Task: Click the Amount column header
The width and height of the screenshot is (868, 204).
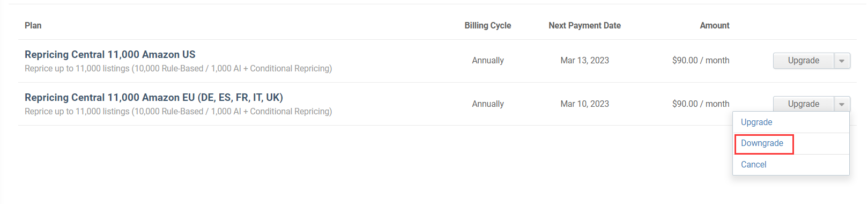Action: [714, 26]
